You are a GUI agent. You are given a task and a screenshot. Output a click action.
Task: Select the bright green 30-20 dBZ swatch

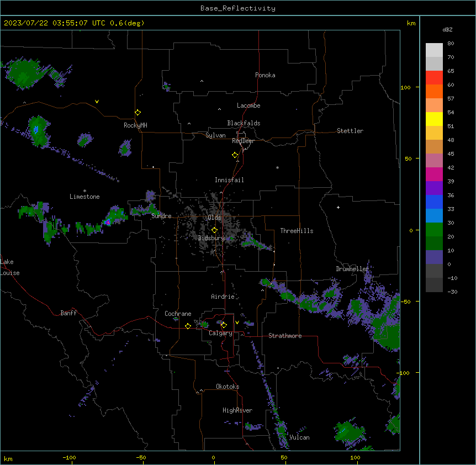click(434, 230)
